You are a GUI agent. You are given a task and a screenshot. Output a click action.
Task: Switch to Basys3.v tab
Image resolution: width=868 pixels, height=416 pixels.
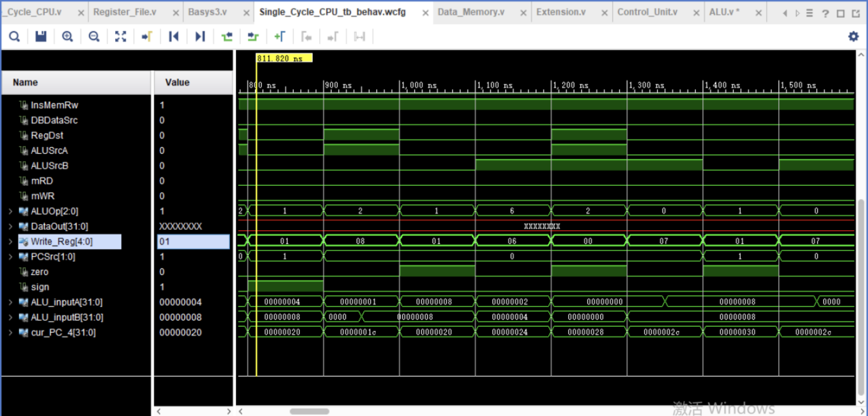point(208,12)
